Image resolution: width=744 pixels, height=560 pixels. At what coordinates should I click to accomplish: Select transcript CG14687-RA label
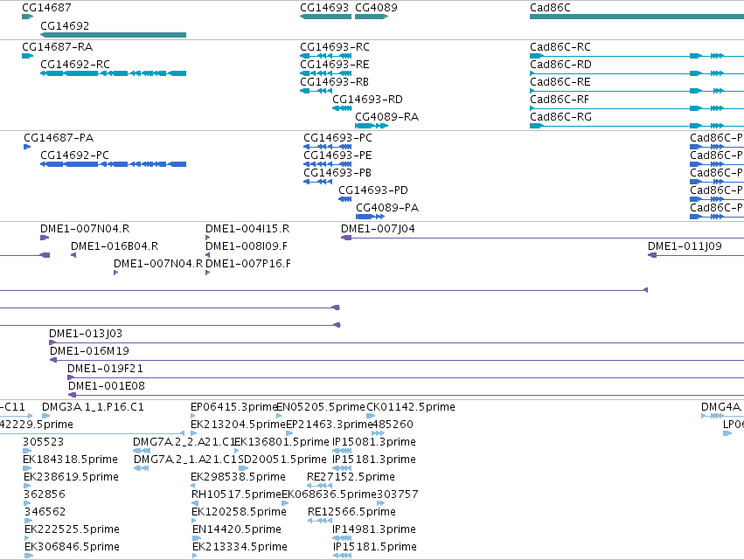click(58, 47)
